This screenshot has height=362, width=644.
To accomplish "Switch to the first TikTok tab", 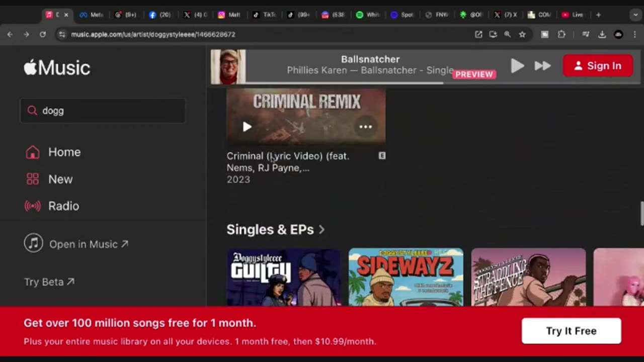I will (x=264, y=15).
